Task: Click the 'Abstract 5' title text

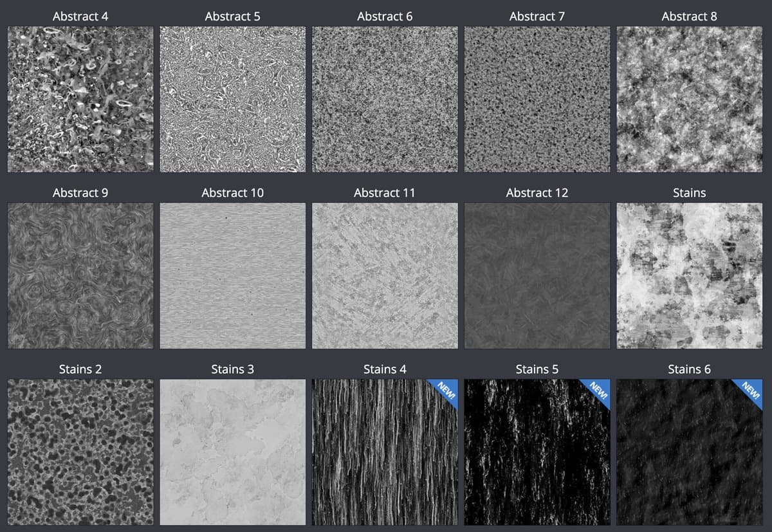Action: (x=232, y=16)
